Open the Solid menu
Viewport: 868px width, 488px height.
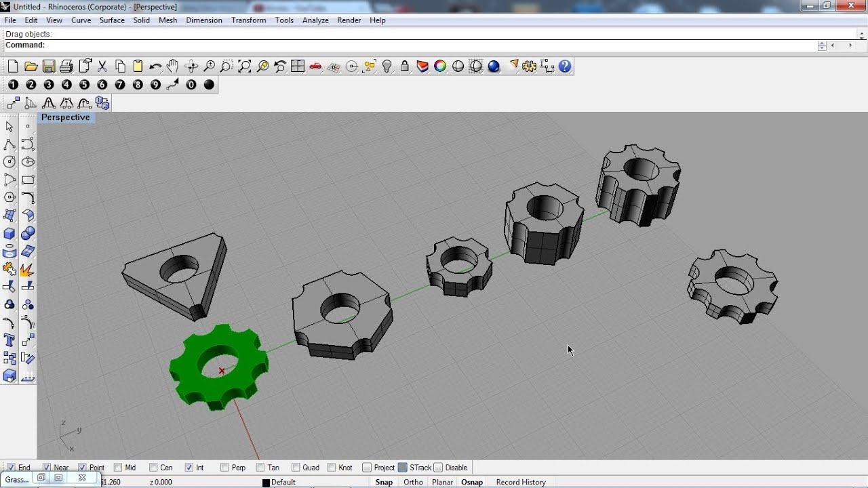click(142, 20)
